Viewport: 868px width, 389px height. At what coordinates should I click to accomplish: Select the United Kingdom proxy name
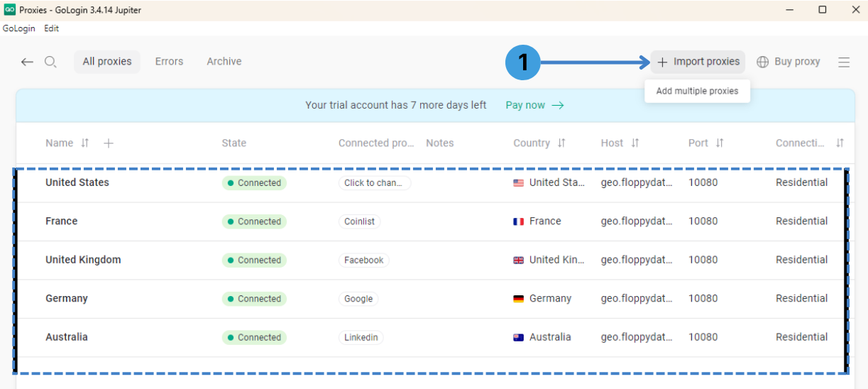tap(83, 260)
